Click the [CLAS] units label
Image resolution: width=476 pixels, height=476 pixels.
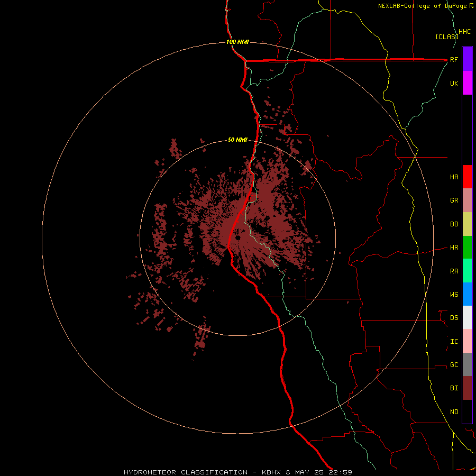pos(447,36)
